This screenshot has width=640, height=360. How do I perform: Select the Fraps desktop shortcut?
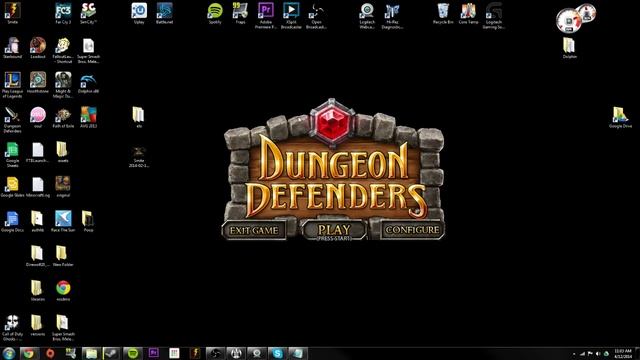[240, 13]
